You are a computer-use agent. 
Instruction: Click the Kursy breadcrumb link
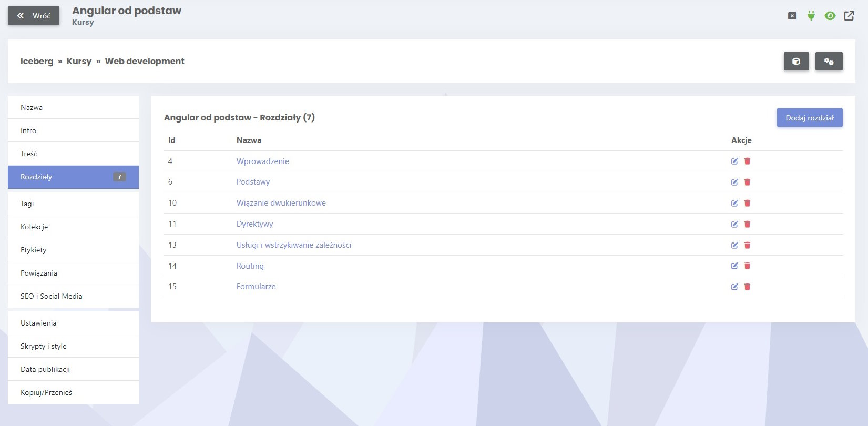click(79, 61)
